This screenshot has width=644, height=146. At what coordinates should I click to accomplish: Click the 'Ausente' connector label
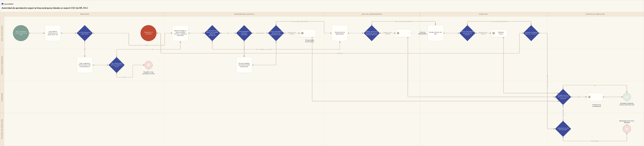(x=244, y=48)
